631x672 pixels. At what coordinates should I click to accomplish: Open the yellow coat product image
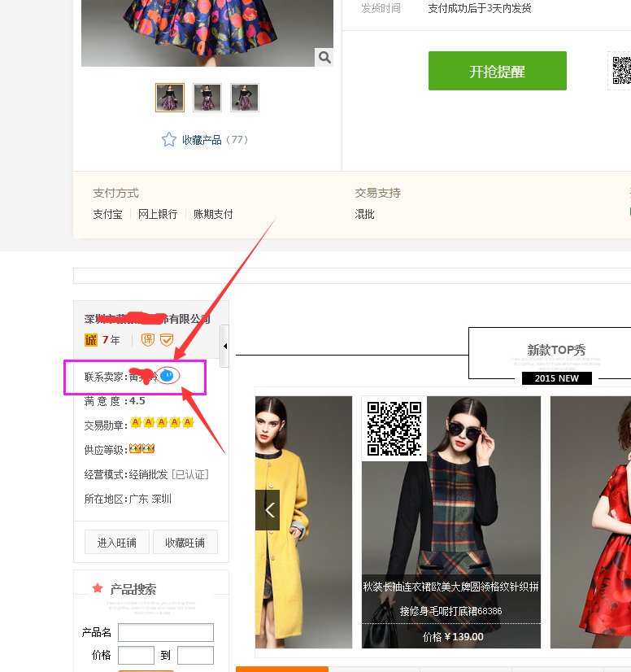(304, 522)
